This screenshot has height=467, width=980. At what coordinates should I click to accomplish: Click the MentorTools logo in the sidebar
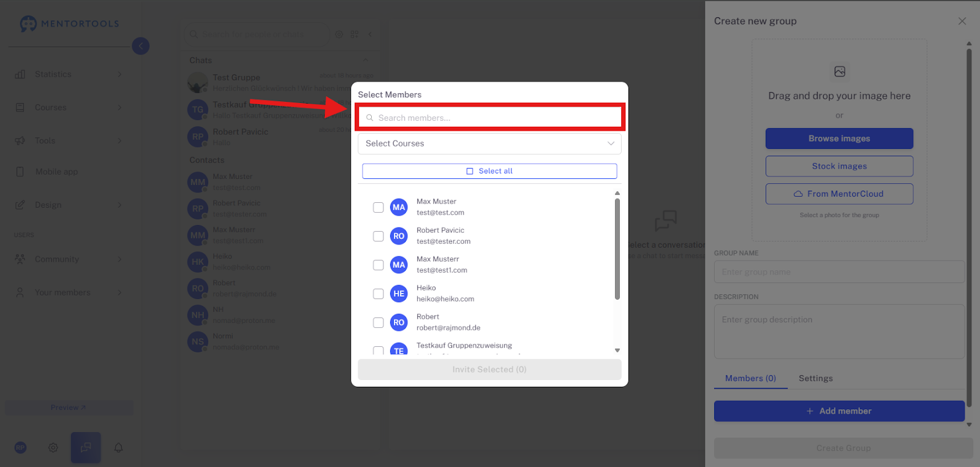coord(69,24)
